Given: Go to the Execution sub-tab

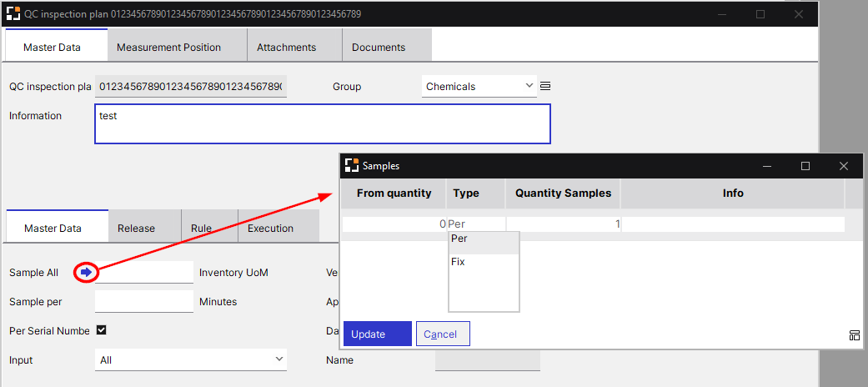Looking at the screenshot, I should point(270,228).
